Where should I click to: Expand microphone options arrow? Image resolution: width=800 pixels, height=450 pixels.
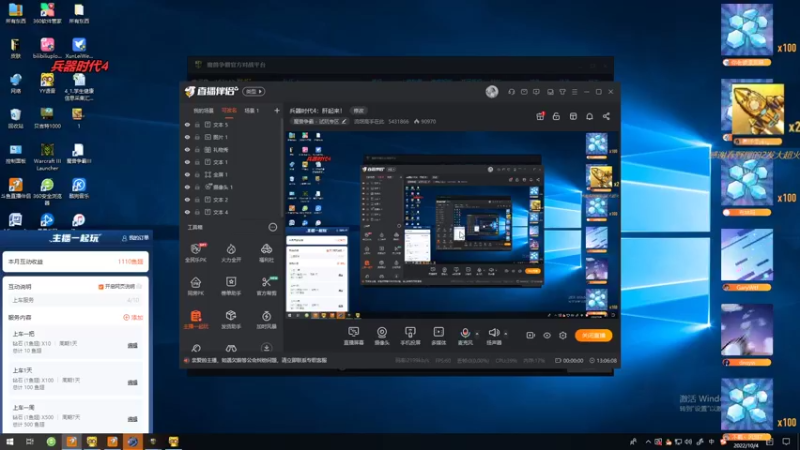(x=477, y=334)
